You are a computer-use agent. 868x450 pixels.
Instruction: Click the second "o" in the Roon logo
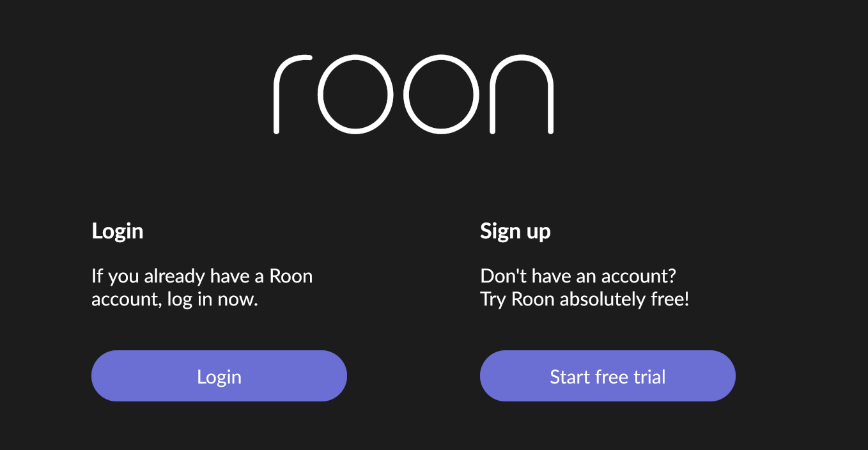pos(442,95)
